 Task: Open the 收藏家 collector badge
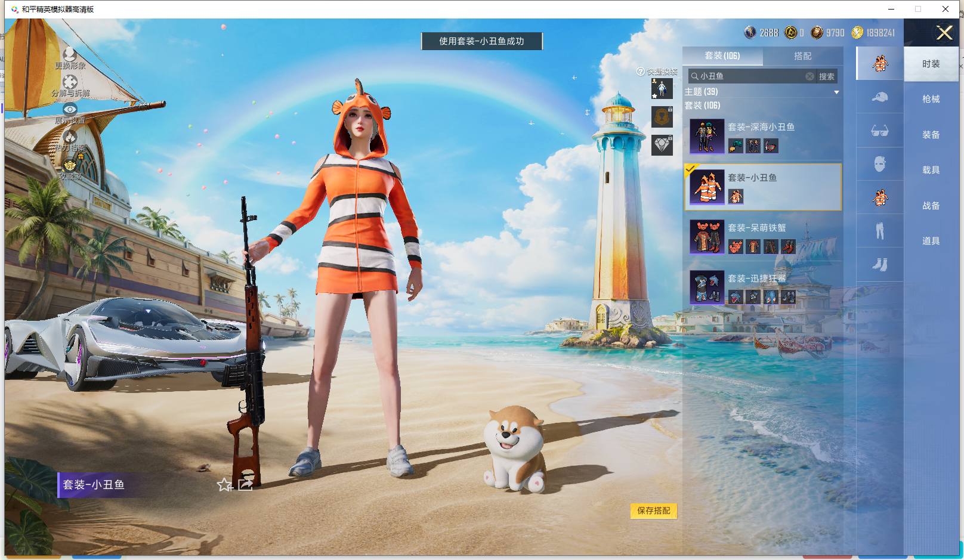coord(70,165)
